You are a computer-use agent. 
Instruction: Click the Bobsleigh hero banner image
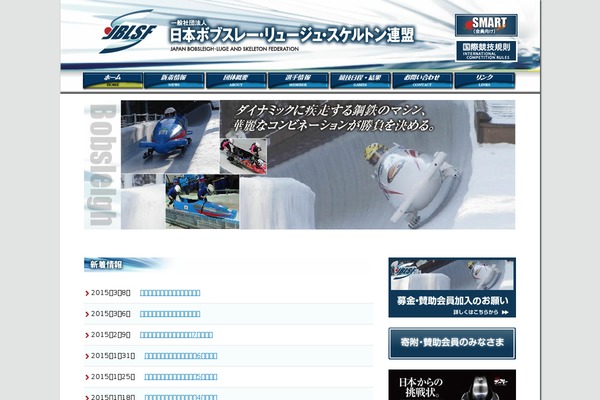(x=300, y=165)
